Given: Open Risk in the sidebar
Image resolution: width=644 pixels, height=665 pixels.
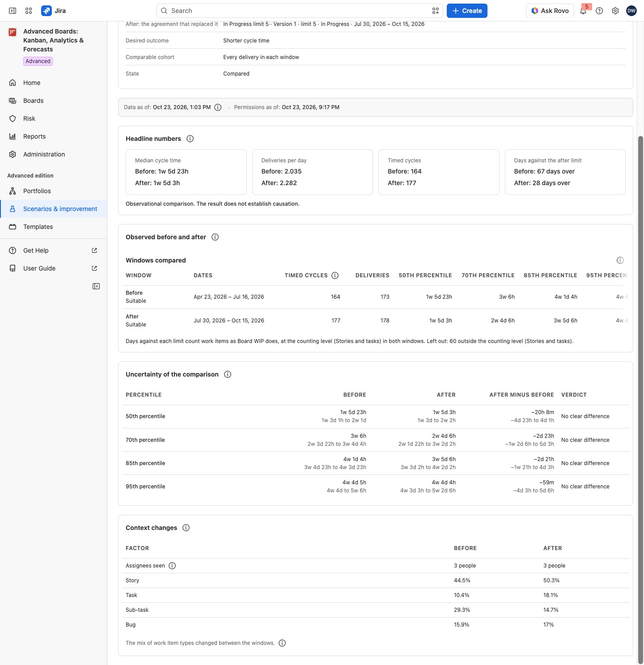Looking at the screenshot, I should (54, 119).
